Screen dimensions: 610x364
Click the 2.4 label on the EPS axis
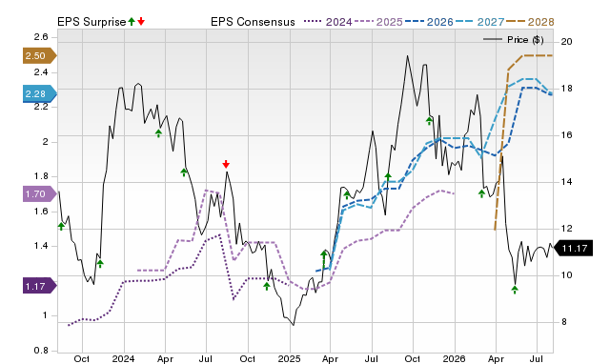click(41, 72)
